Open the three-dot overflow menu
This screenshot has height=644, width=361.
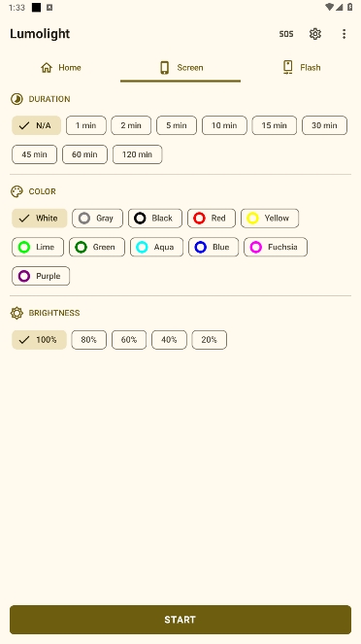point(344,34)
